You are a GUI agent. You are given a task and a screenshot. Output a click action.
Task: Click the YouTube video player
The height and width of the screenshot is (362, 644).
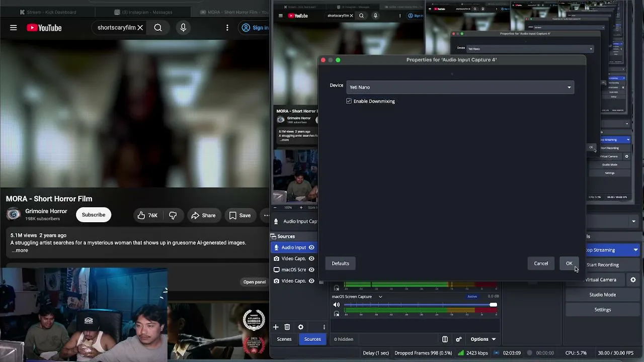134,114
